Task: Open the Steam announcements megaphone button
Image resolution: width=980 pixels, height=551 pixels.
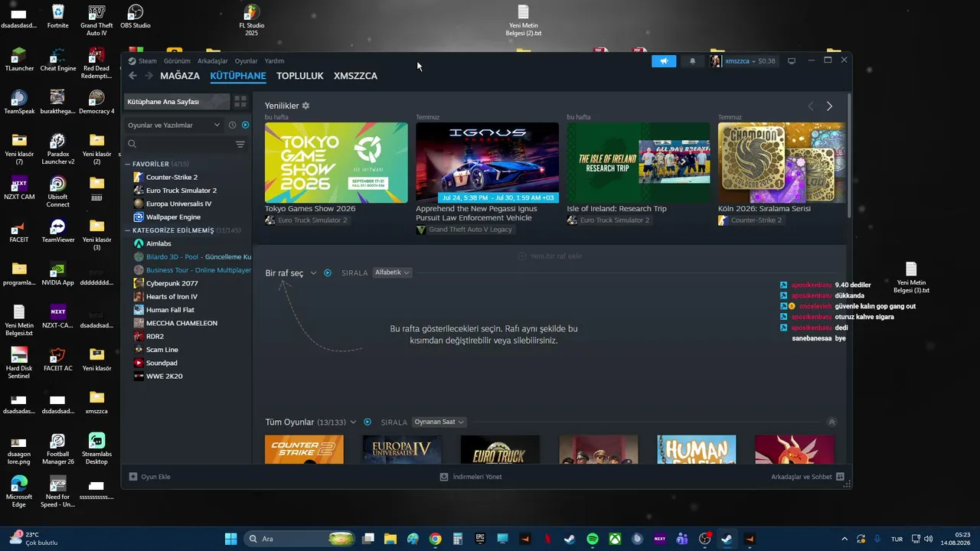Action: [664, 61]
